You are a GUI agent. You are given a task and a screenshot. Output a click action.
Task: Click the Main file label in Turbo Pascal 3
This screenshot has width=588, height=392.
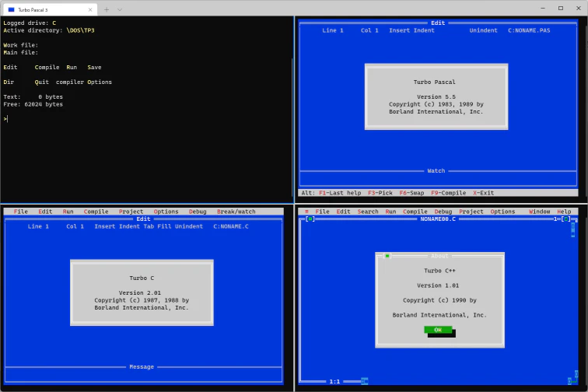21,53
